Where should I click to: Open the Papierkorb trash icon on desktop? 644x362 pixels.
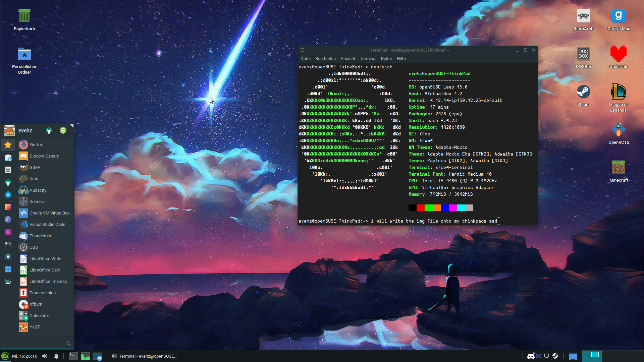24,20
